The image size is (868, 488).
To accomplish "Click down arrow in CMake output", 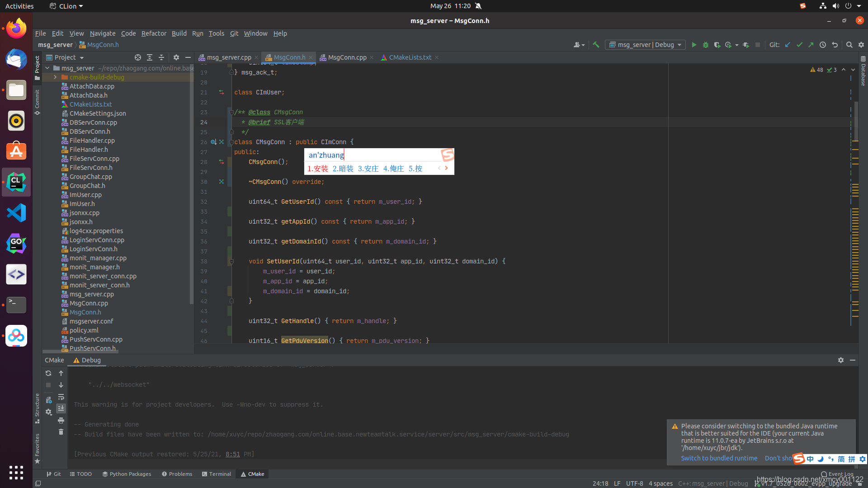I will [x=61, y=385].
